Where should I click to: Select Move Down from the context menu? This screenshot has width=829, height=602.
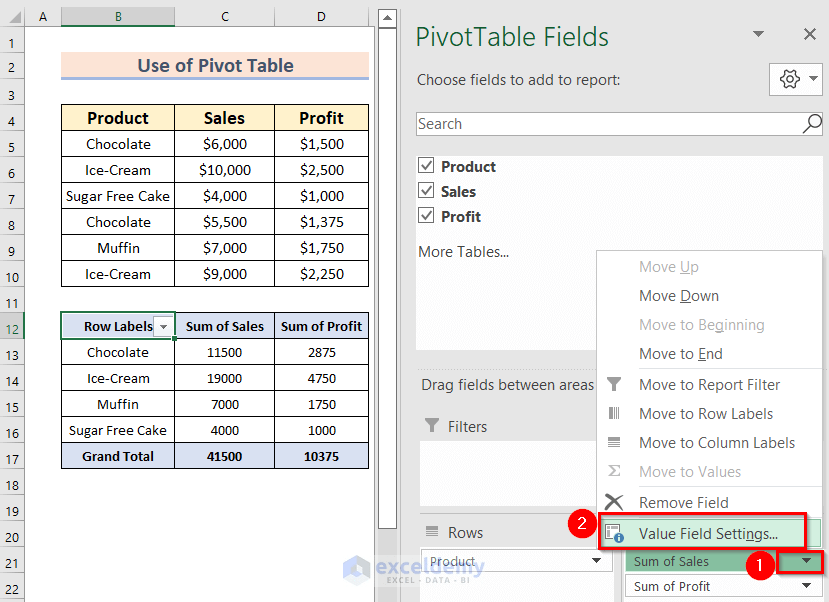click(x=679, y=296)
